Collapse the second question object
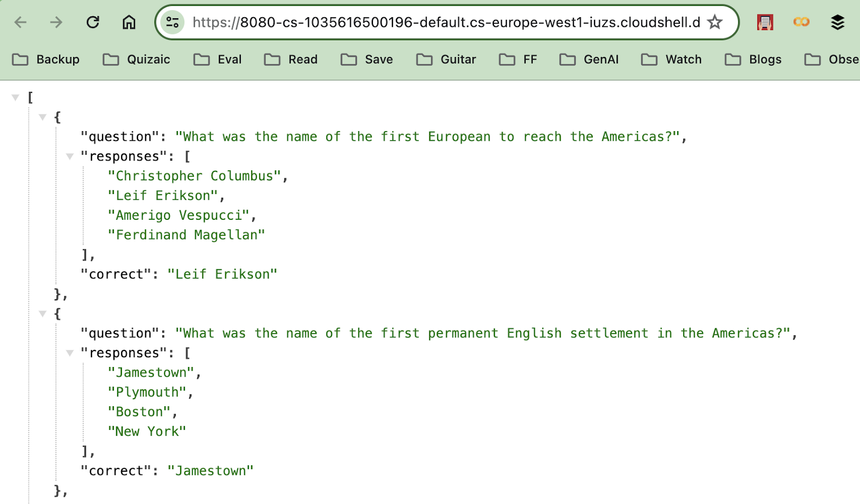Screen dimensions: 860x504 click(x=43, y=314)
